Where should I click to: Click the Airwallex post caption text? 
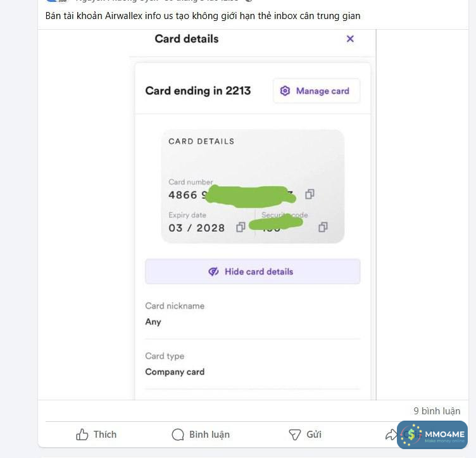(x=203, y=15)
